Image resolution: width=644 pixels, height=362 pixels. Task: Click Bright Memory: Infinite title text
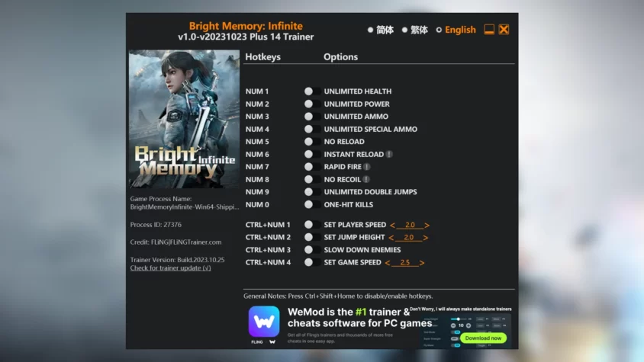click(x=246, y=26)
